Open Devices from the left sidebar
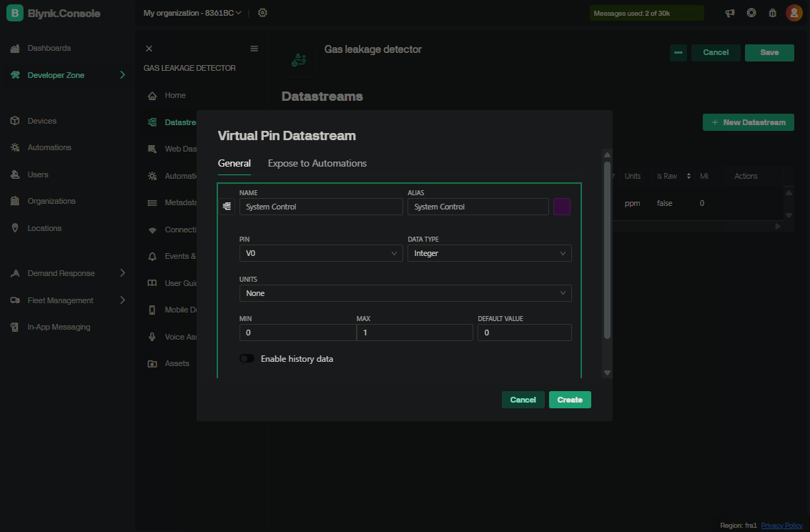This screenshot has width=810, height=532. pyautogui.click(x=41, y=121)
